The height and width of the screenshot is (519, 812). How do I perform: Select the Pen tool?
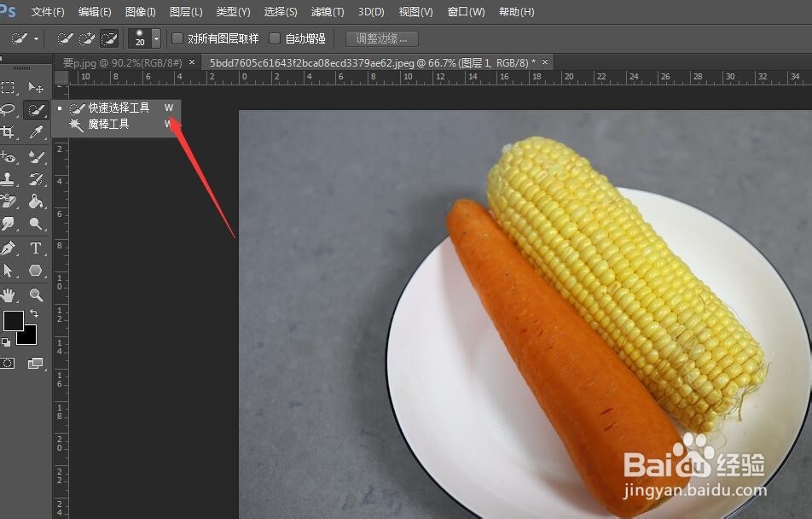(8, 248)
